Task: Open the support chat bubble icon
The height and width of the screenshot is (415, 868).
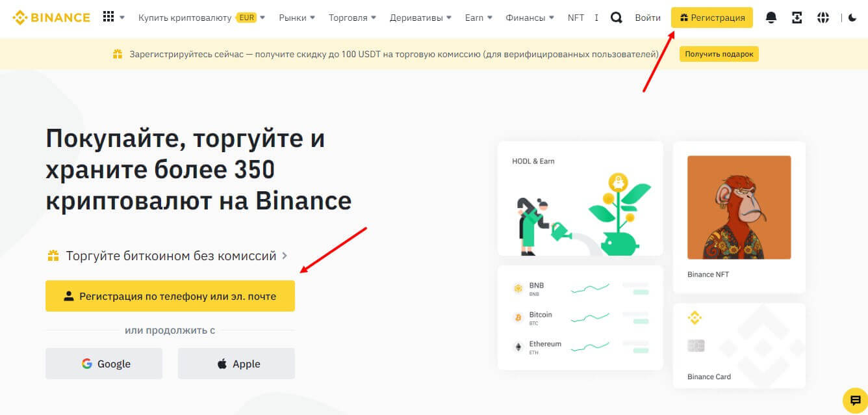Action: point(854,400)
